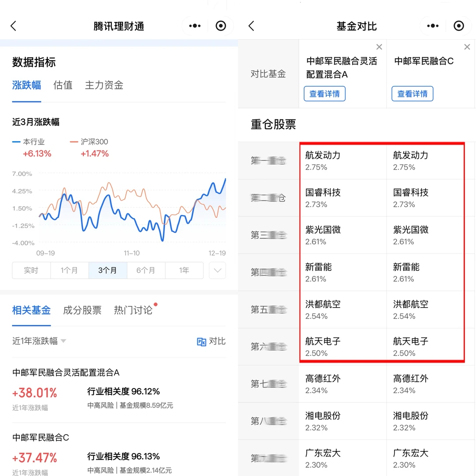Click the capsule target icon on the right page
This screenshot has height=476, width=476.
[x=459, y=26]
